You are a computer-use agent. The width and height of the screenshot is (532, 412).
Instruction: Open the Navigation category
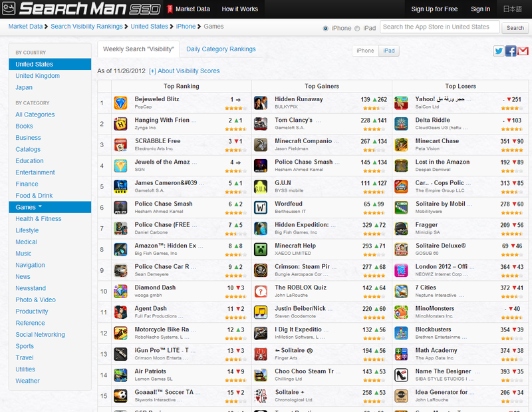pos(30,266)
